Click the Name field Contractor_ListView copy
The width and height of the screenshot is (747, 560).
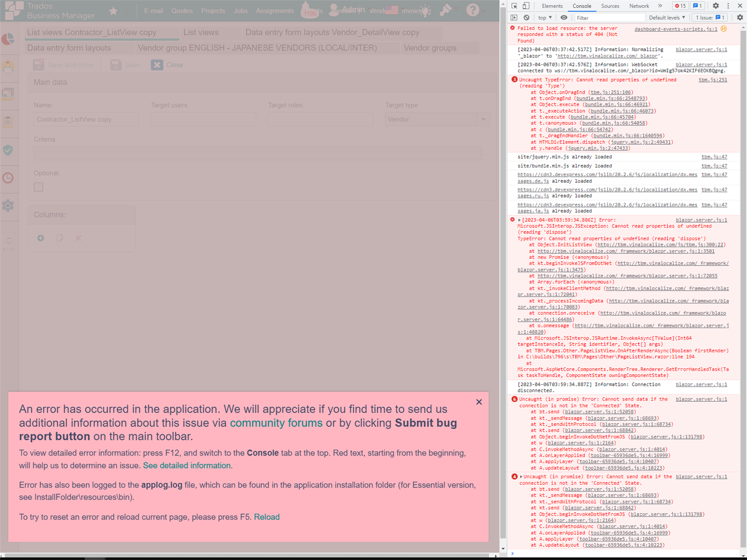86,119
